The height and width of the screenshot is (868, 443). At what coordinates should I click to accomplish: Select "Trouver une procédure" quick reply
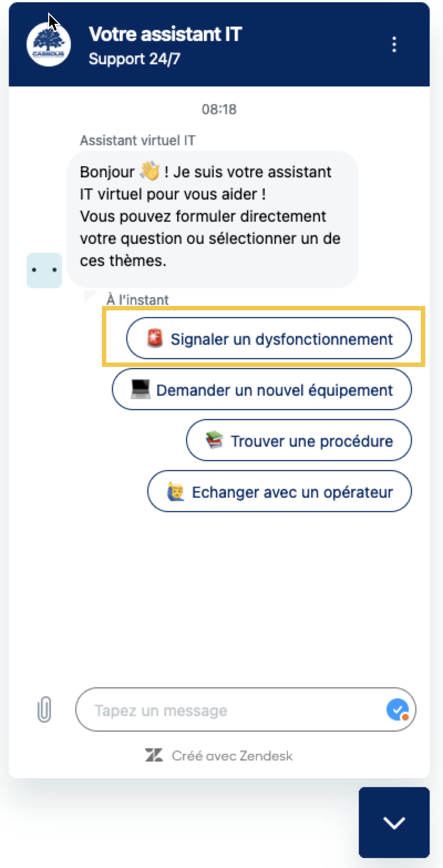coord(299,441)
